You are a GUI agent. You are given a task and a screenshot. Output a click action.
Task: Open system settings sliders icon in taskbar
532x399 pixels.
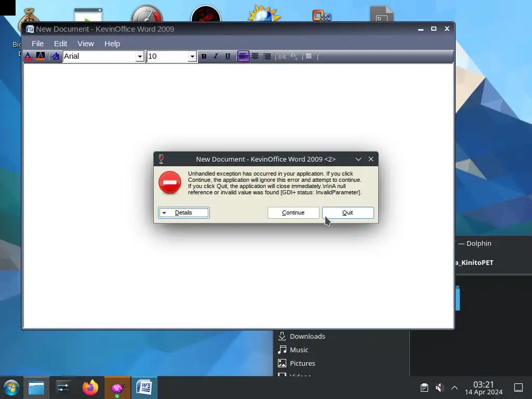63,388
